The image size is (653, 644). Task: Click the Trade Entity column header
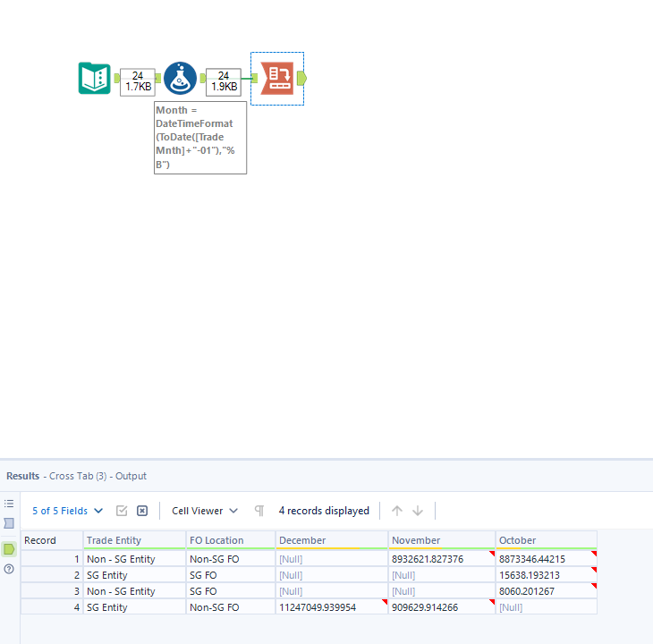[x=134, y=540]
